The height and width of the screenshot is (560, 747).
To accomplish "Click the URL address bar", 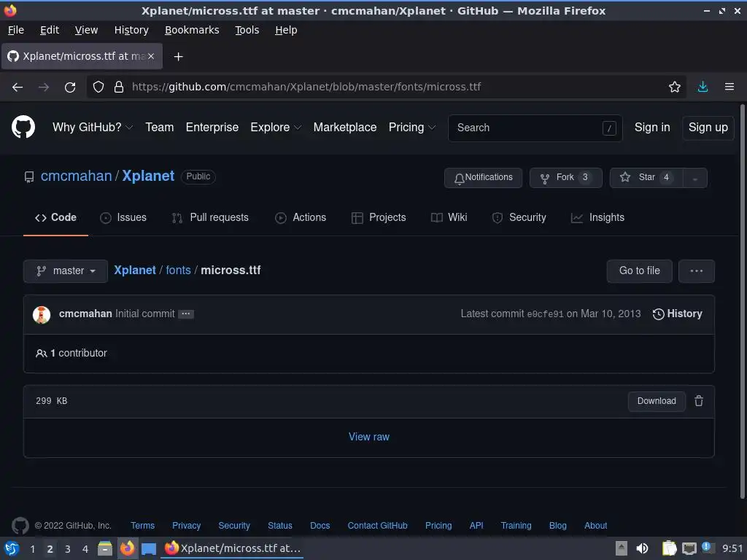I will 386,87.
